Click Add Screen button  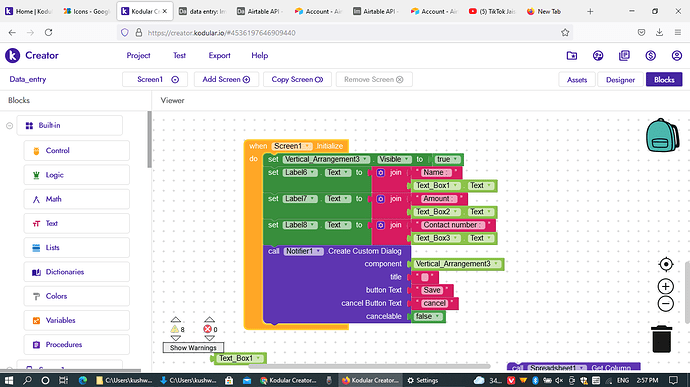[226, 79]
